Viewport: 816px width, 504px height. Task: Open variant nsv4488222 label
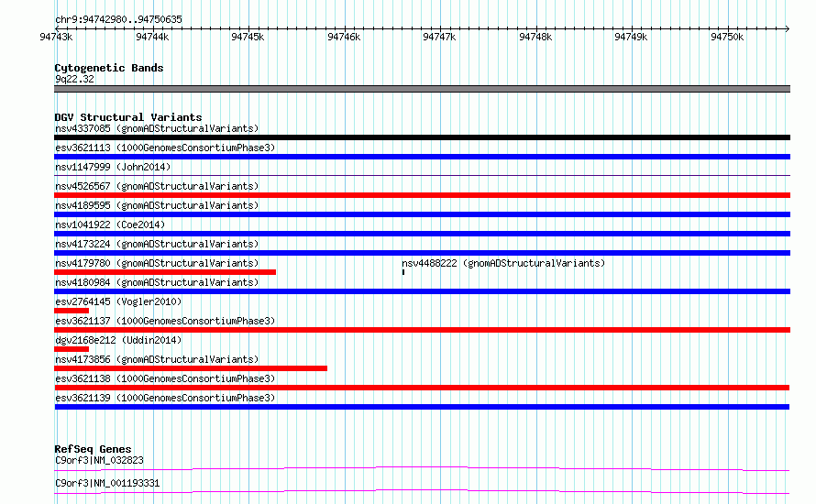pos(503,263)
